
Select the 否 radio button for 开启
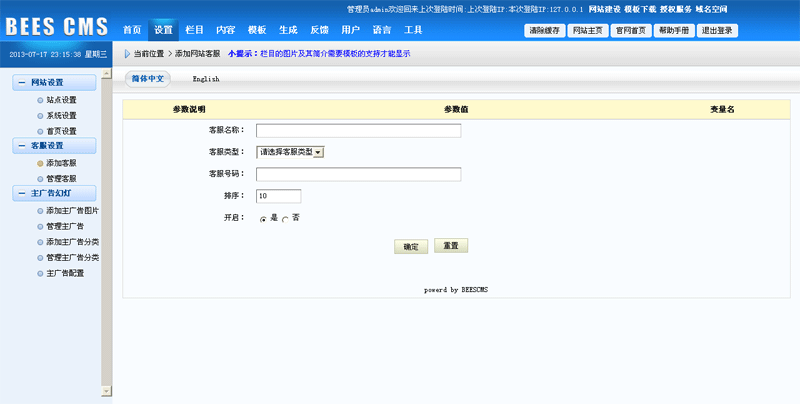click(x=285, y=219)
